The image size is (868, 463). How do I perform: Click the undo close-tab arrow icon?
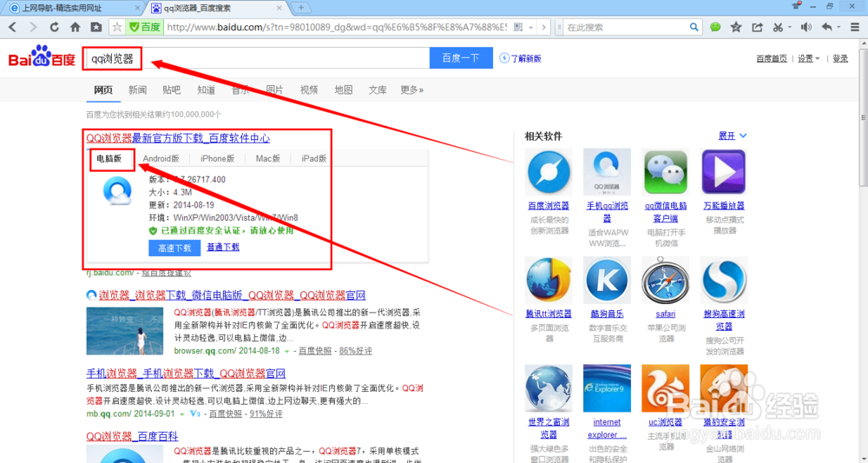(x=826, y=27)
